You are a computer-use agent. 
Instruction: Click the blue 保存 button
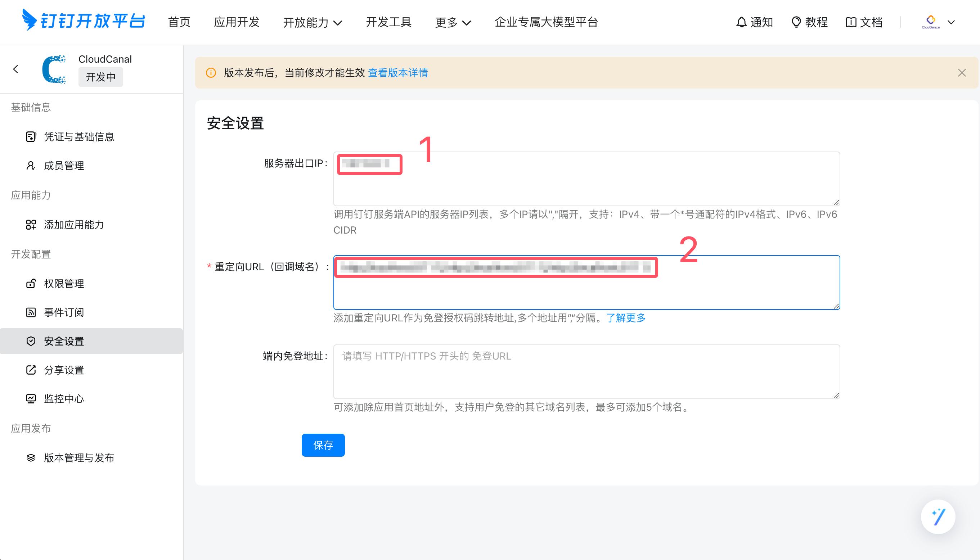[x=323, y=445]
